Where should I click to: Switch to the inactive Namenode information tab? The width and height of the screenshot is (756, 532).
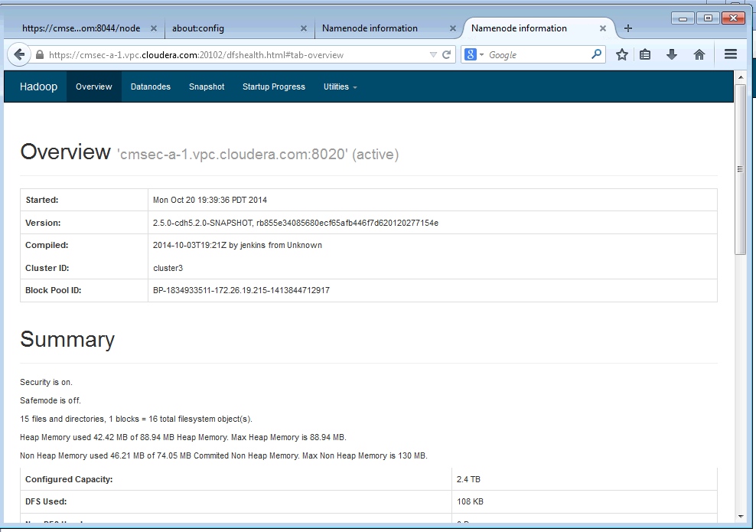coord(388,28)
